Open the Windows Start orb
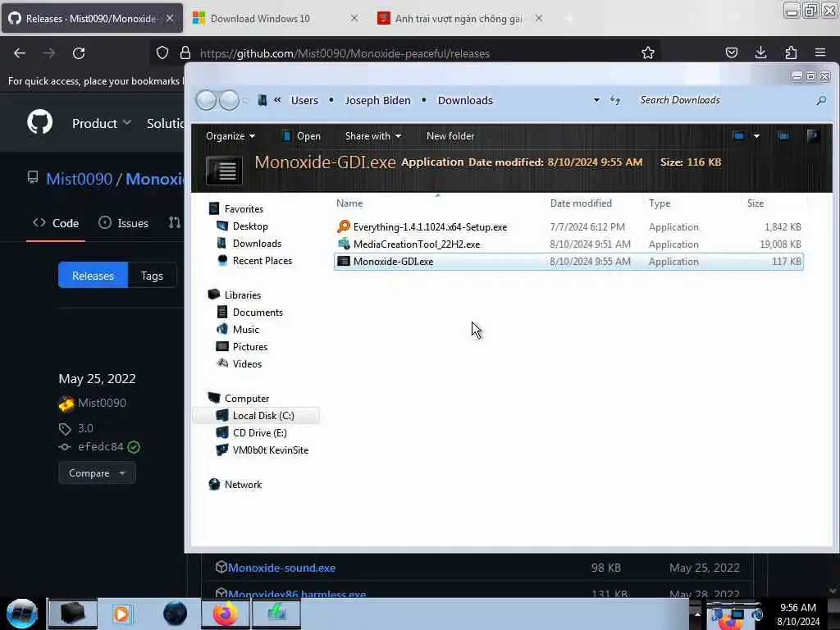 pos(21,614)
